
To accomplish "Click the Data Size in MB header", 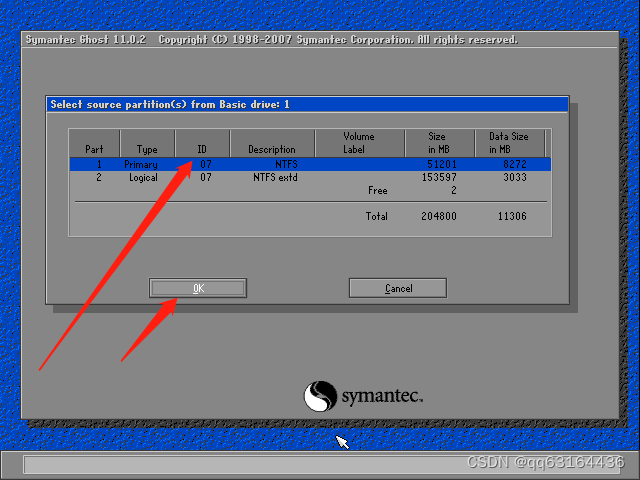I will [509, 143].
